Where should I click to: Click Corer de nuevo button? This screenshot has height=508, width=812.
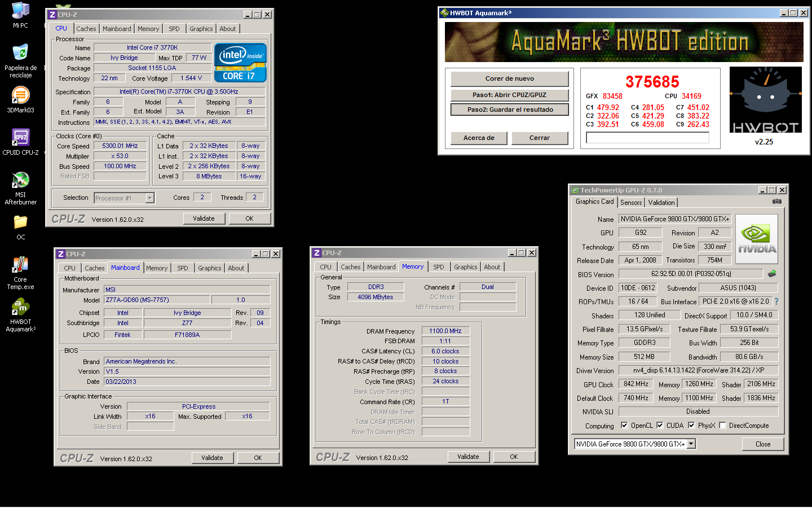tap(510, 78)
